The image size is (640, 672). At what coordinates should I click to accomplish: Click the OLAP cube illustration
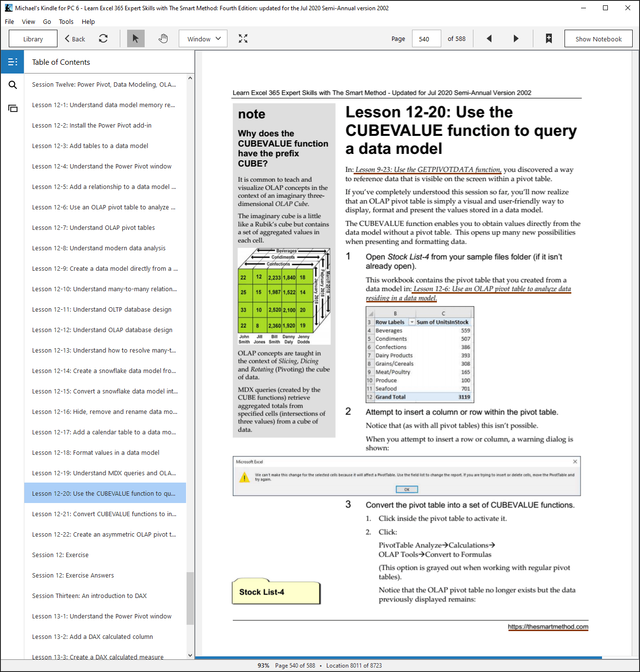pos(284,296)
